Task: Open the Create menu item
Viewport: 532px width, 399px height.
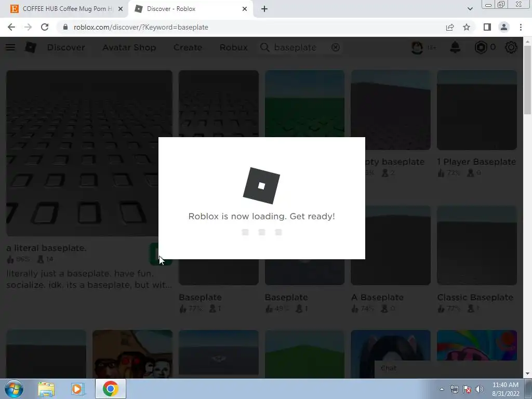Action: pos(188,47)
